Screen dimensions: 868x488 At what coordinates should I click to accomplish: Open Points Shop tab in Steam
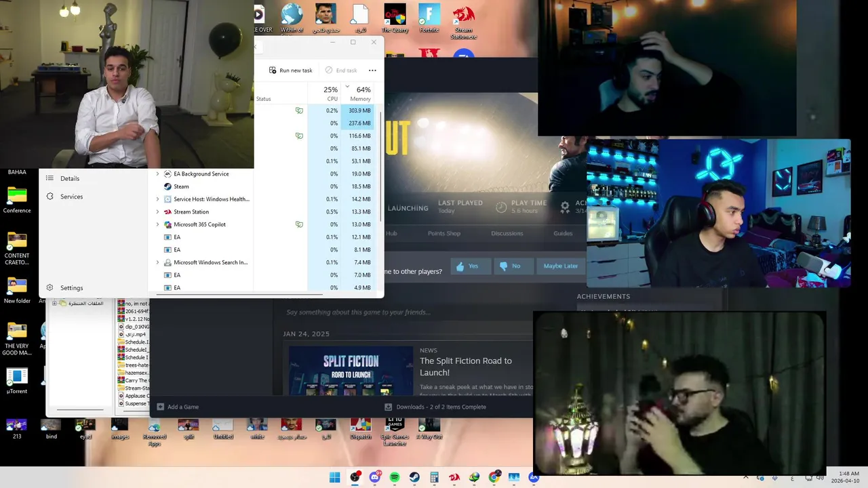tap(444, 233)
